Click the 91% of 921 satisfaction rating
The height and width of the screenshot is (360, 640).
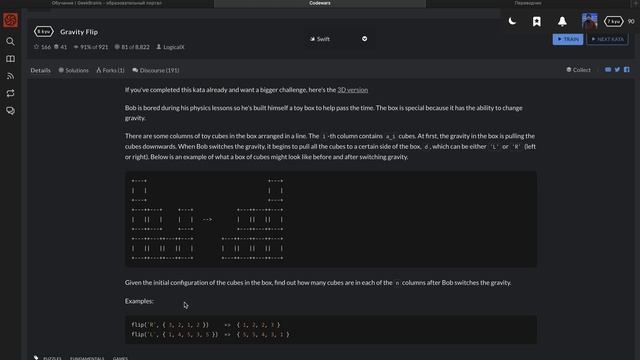tap(91, 47)
